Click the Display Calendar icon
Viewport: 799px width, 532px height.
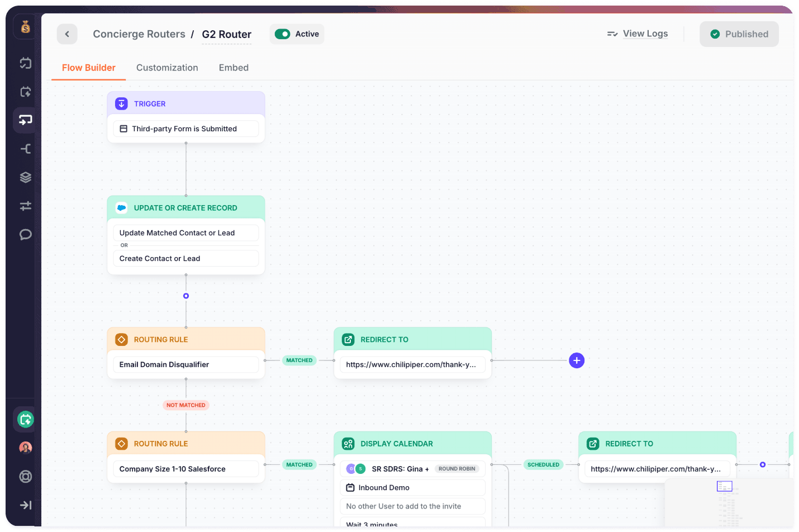pyautogui.click(x=348, y=444)
